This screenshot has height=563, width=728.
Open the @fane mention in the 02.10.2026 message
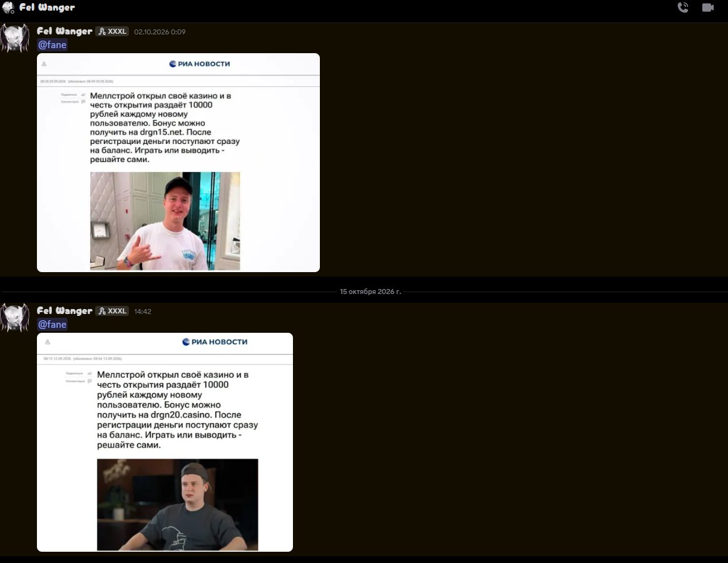coord(52,45)
